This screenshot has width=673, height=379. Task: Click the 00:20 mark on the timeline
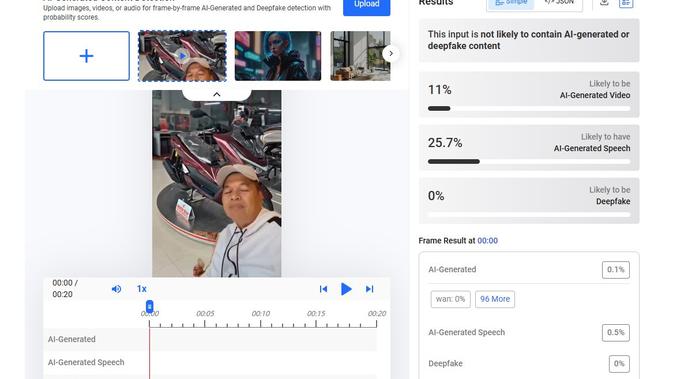tap(376, 313)
